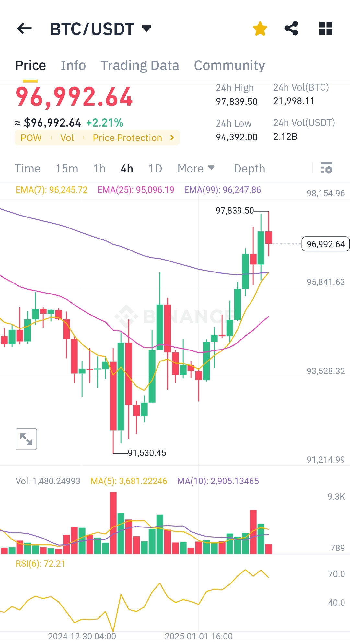350x644 pixels.
Task: Expand chart to fullscreen
Action: click(x=26, y=439)
